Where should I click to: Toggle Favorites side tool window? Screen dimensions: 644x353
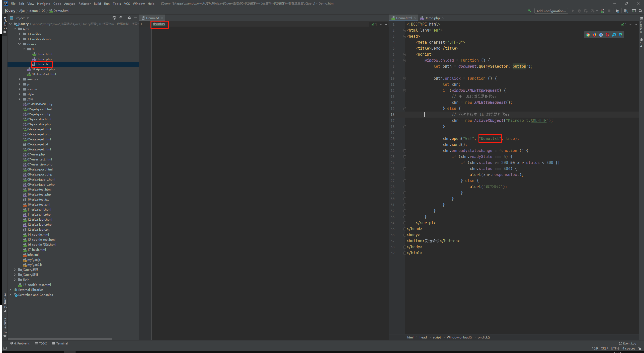[x=5, y=327]
